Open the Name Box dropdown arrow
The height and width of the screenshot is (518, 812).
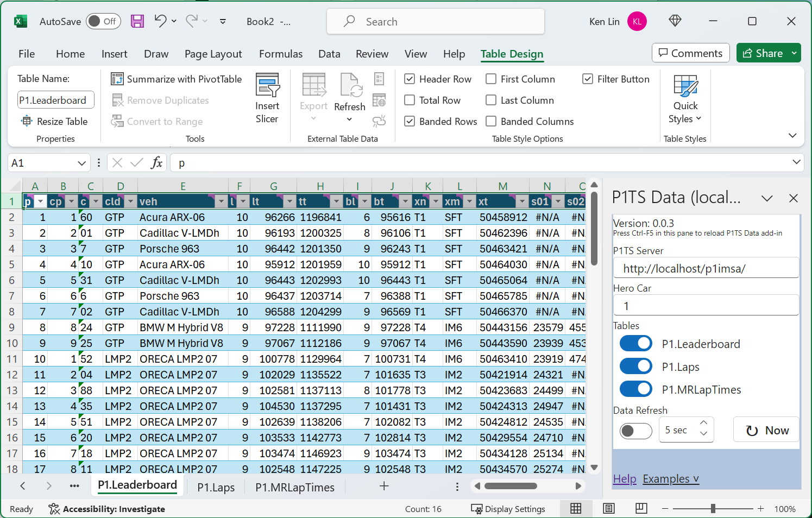tap(81, 163)
